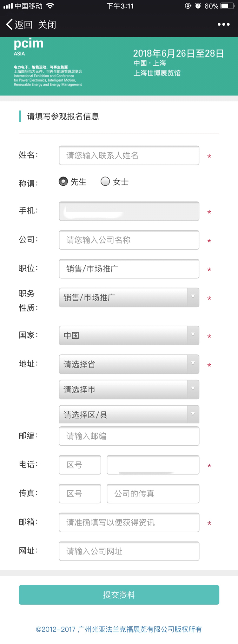Tap 关闭 in the navigation bar
This screenshot has width=238, height=644.
pos(47,25)
